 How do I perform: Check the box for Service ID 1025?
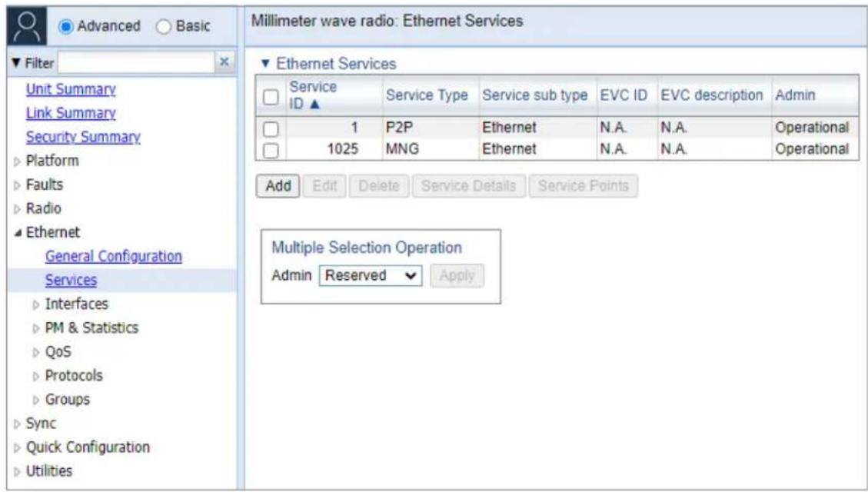(271, 150)
